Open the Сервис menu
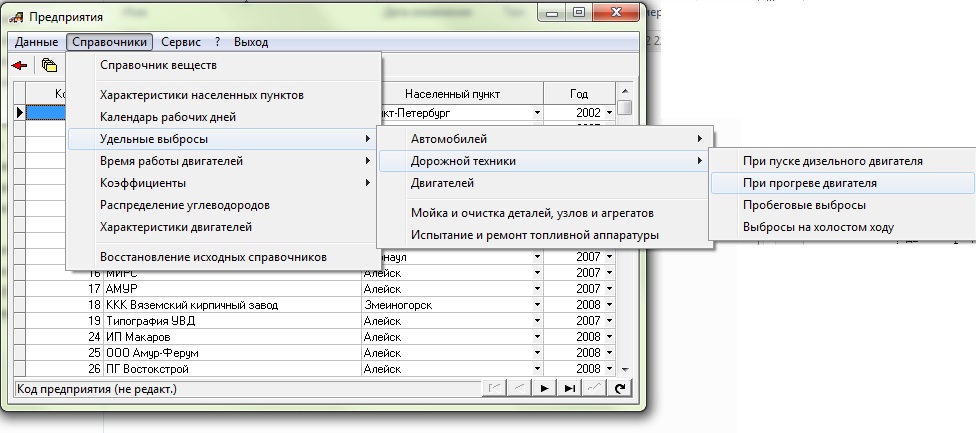This screenshot has height=433, width=976. tap(180, 42)
